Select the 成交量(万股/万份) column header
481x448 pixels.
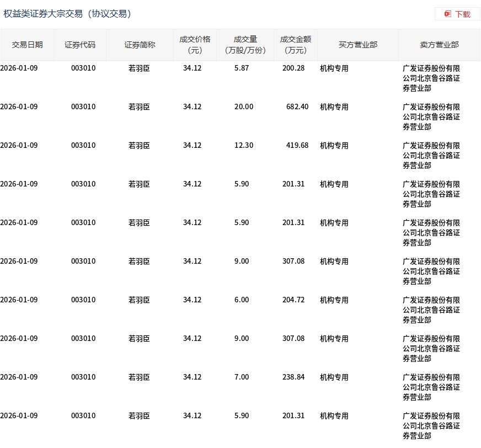point(245,45)
